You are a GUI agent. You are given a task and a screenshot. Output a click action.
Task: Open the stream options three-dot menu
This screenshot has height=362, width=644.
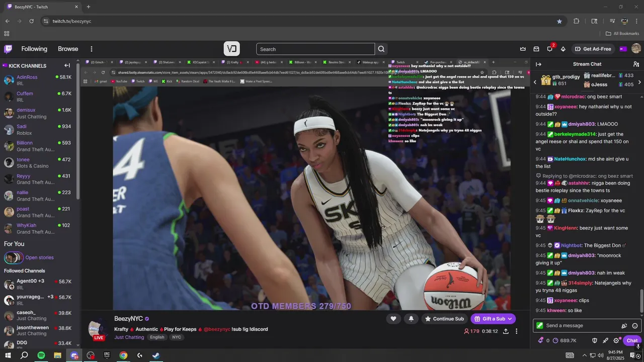[x=516, y=331]
